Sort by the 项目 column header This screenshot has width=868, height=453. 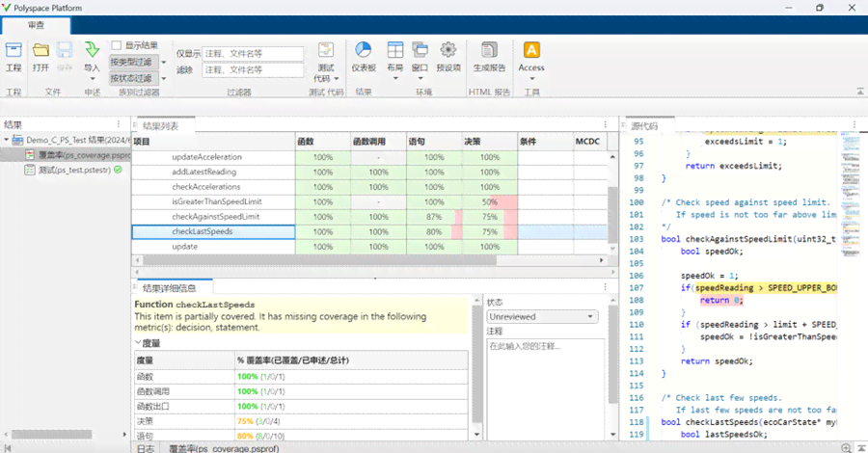(x=214, y=142)
